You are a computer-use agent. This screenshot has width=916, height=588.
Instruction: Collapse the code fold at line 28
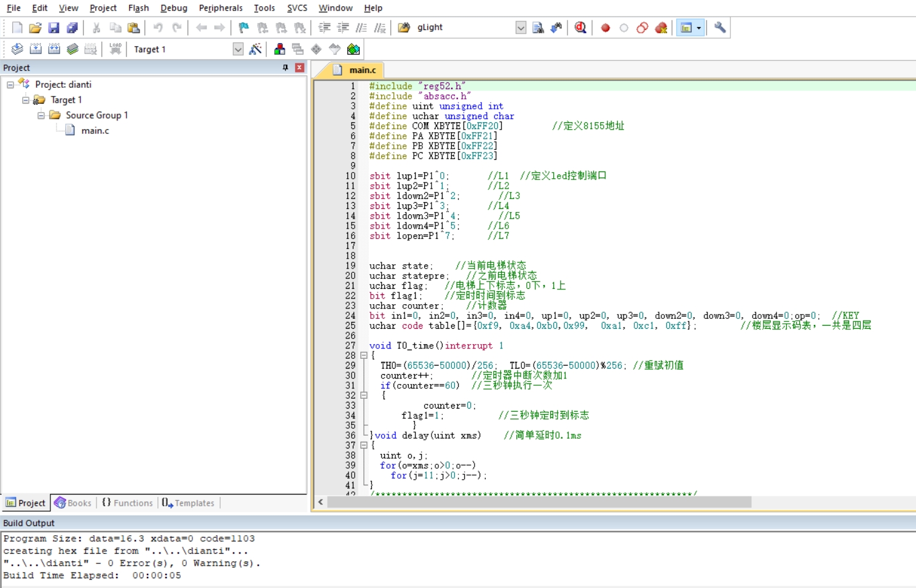[x=363, y=356]
